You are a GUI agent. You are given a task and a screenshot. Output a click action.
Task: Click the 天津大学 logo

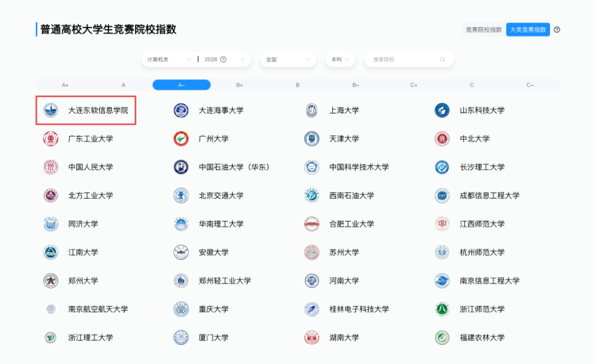[x=312, y=138]
